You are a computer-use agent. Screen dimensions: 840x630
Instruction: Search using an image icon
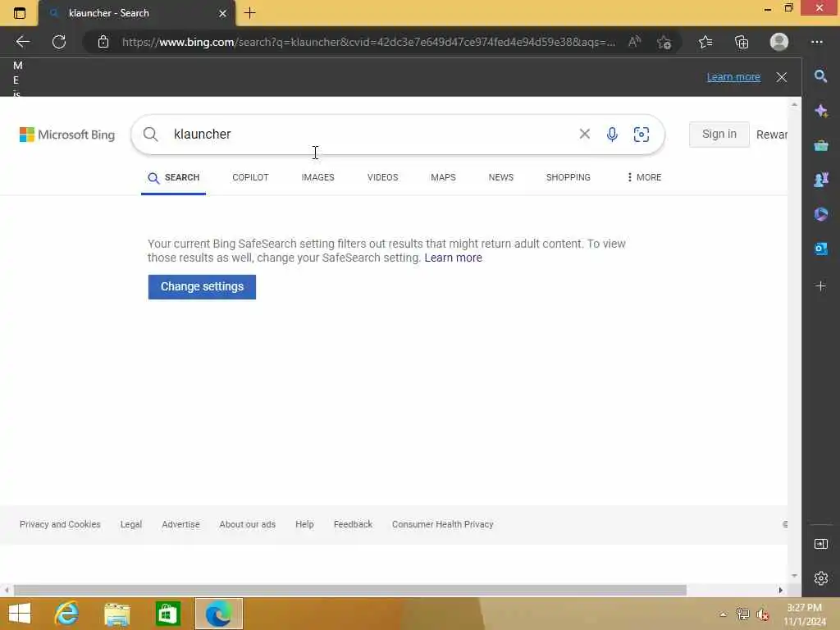pos(641,134)
